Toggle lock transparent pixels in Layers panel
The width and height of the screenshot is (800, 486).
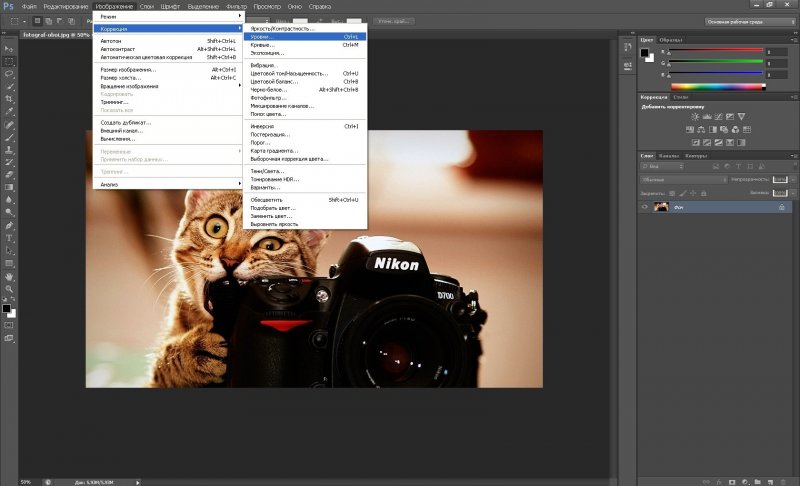click(x=672, y=193)
